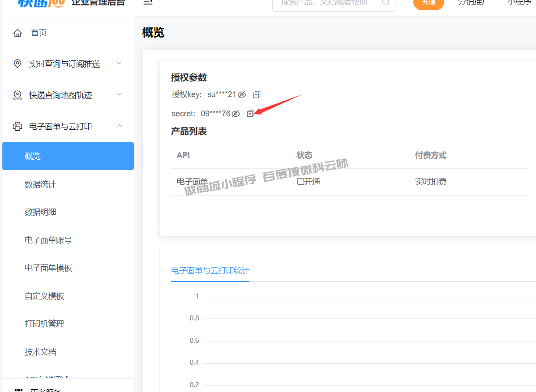This screenshot has width=536, height=392.
Task: Click the masked key value su****21
Action: 222,94
